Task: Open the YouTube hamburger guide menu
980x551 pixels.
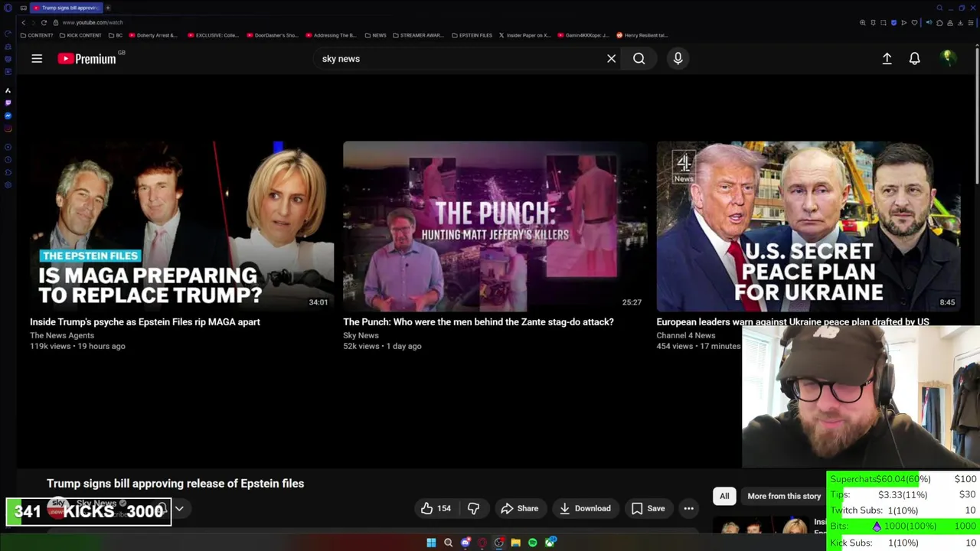Action: pos(37,58)
